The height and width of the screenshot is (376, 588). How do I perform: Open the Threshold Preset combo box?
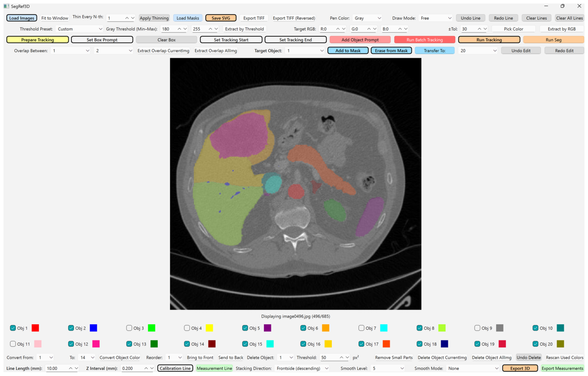click(x=80, y=29)
